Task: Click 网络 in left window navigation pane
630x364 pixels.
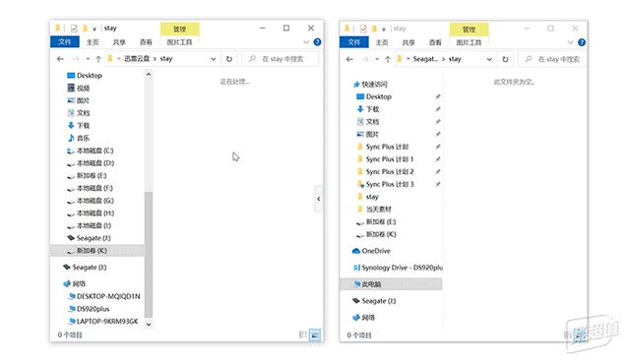Action: (x=75, y=283)
